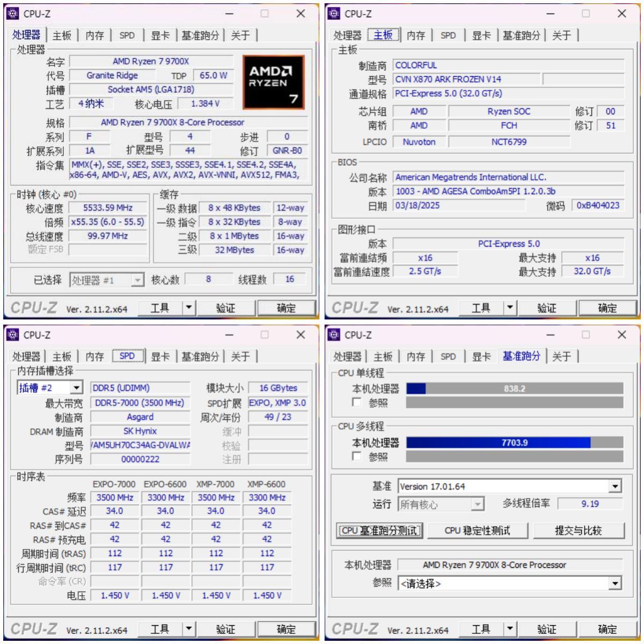Click the 1.384 V core voltage value
Viewport: 644px width, 644px height.
[205, 103]
